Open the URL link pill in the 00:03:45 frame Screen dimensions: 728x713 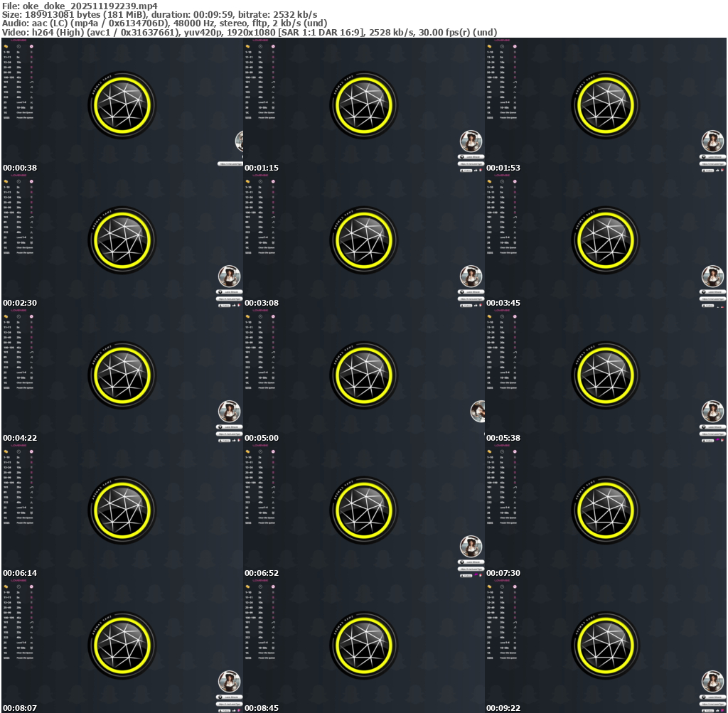click(712, 299)
